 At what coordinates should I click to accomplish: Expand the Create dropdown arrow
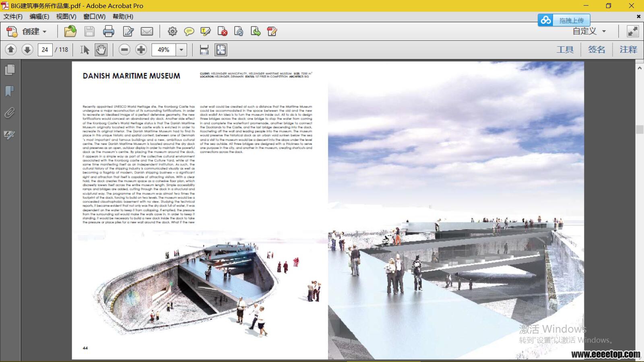(x=44, y=31)
